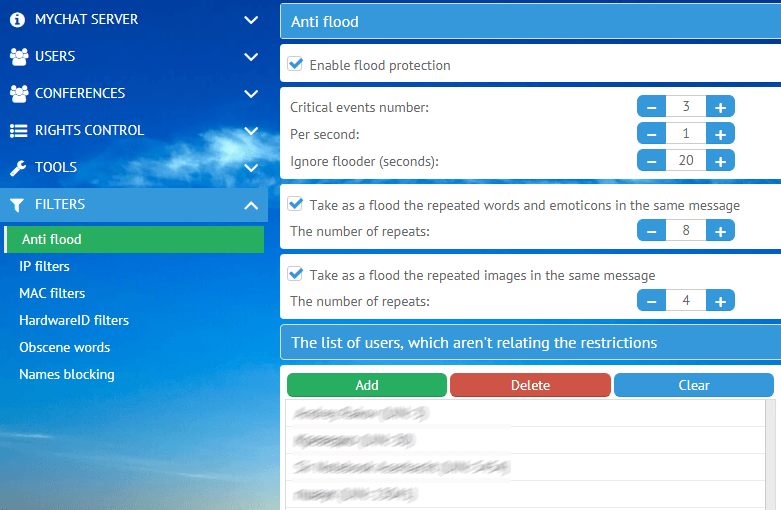This screenshot has width=781, height=510.
Task: Click the Rights Control list icon
Action: pos(18,130)
